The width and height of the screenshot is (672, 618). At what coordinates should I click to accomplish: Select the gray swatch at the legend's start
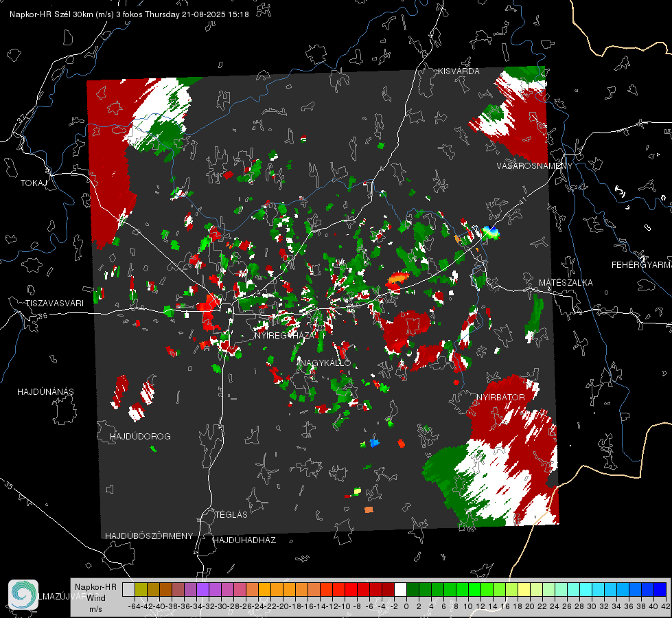(x=128, y=590)
